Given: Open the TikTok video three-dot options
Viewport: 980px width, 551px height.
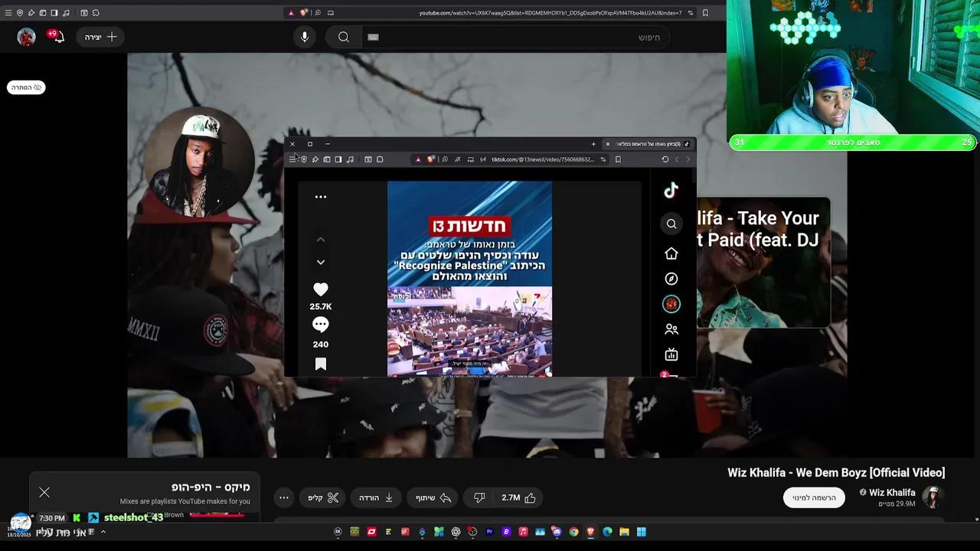Looking at the screenshot, I should pyautogui.click(x=321, y=197).
